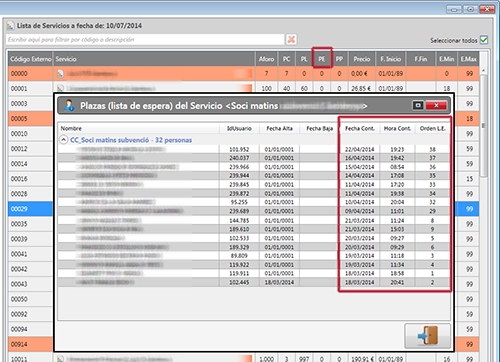The height and width of the screenshot is (362, 500).
Task: Sort by the E.Max column header
Action: [468, 59]
